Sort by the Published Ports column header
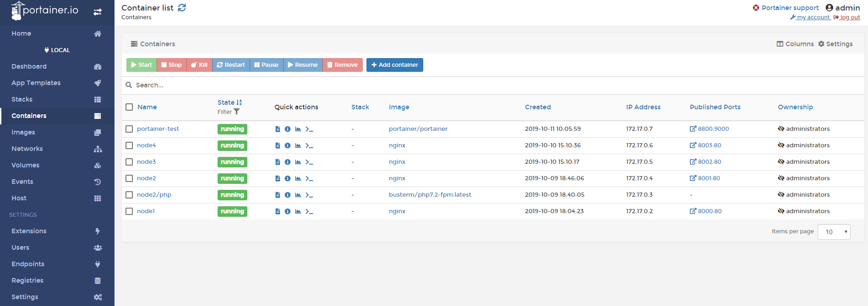868x306 pixels. pos(715,107)
